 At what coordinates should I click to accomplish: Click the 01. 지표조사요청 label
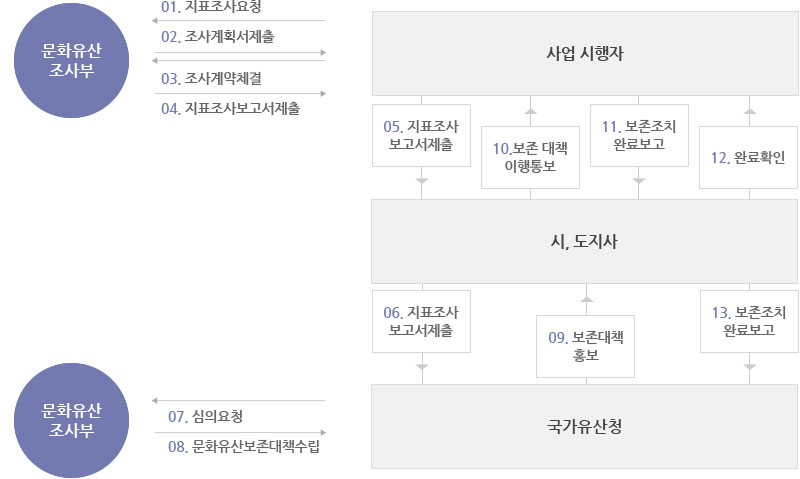point(211,7)
